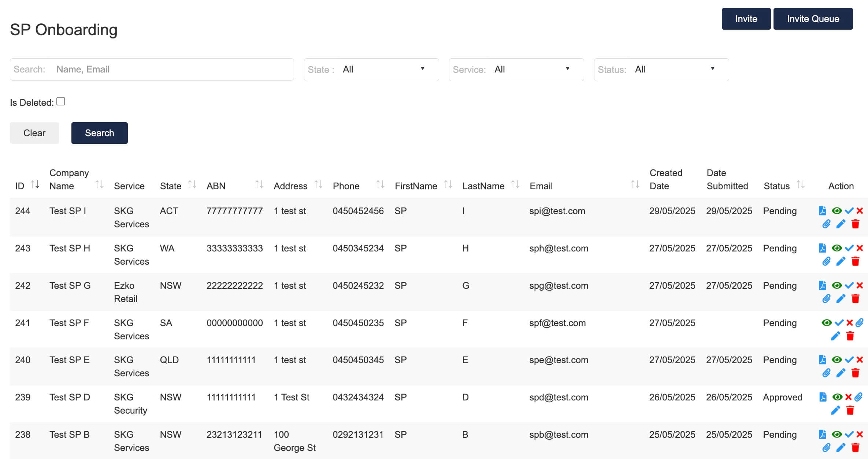Sort by the Status column arrows

click(801, 184)
